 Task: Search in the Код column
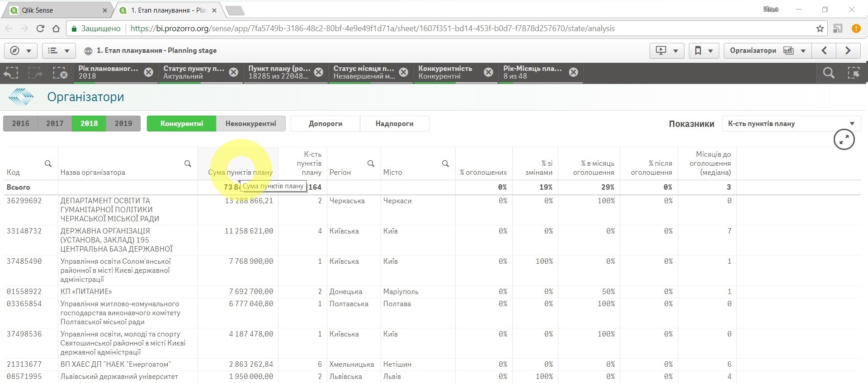point(48,163)
